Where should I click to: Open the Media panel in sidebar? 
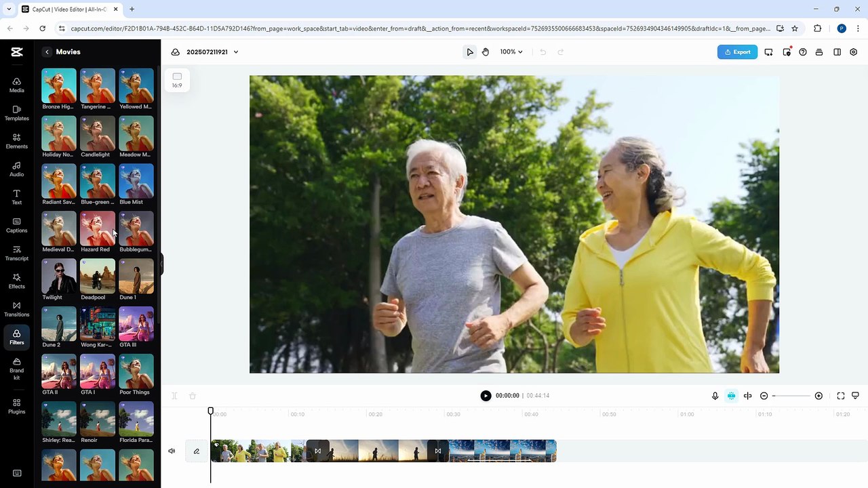(x=17, y=85)
